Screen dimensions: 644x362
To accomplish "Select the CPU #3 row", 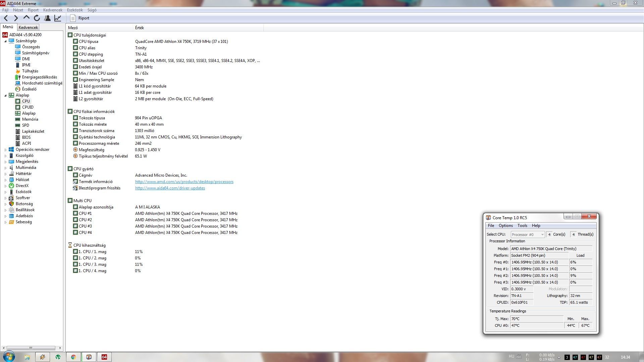I will click(165, 226).
